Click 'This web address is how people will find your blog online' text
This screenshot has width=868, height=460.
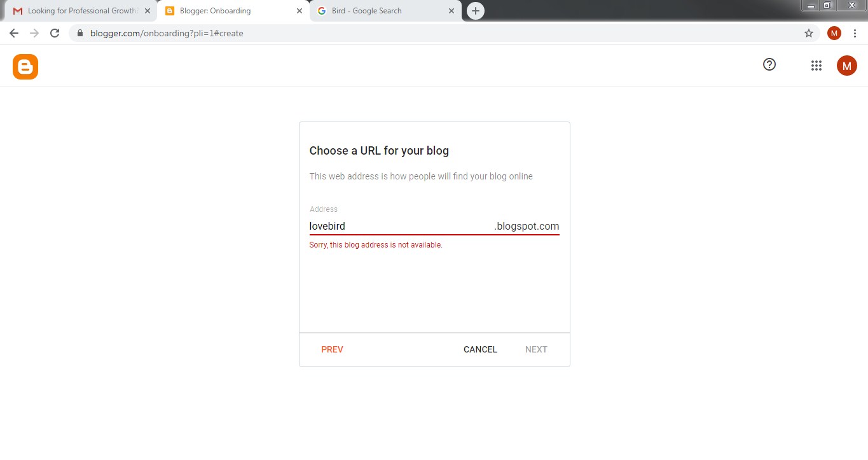pyautogui.click(x=421, y=176)
